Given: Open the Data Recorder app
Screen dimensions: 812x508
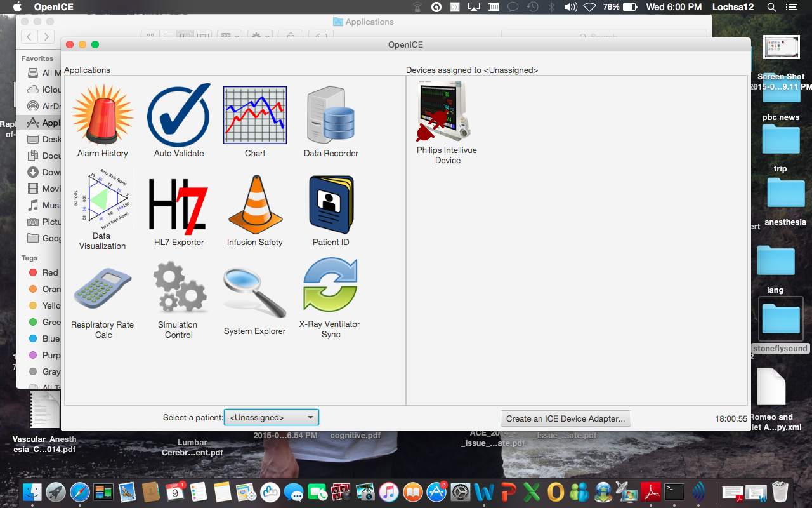Looking at the screenshot, I should point(331,121).
